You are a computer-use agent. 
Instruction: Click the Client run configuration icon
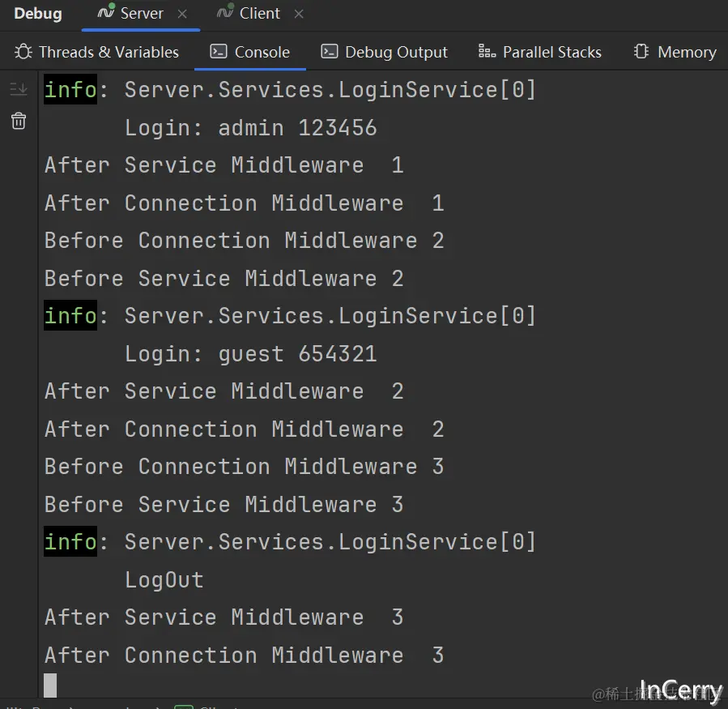tap(225, 11)
